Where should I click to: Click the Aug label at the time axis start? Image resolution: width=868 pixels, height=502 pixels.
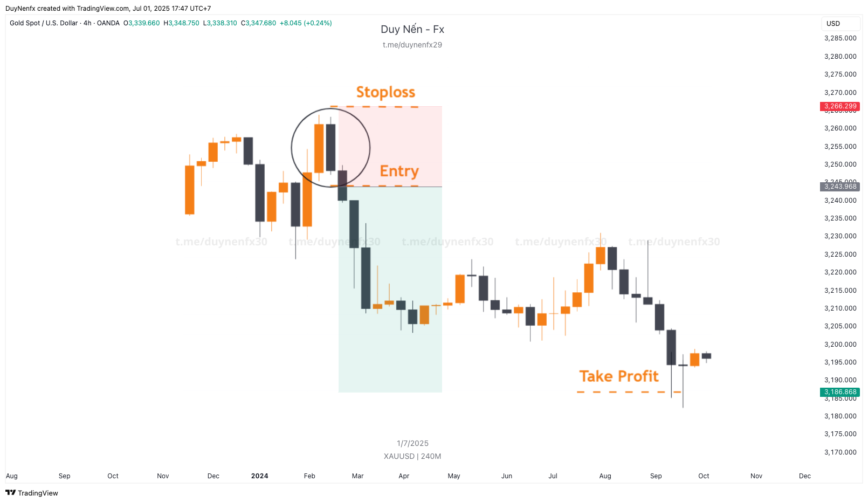(12, 476)
